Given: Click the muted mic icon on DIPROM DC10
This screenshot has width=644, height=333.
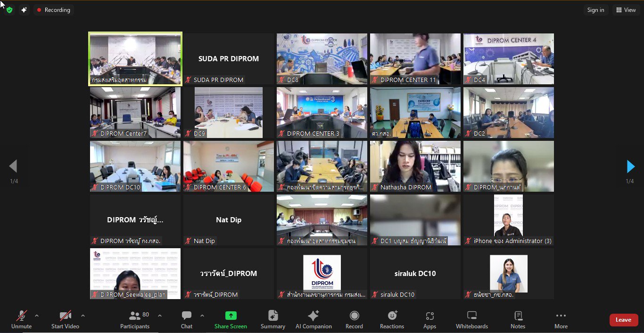Looking at the screenshot, I should point(95,187).
